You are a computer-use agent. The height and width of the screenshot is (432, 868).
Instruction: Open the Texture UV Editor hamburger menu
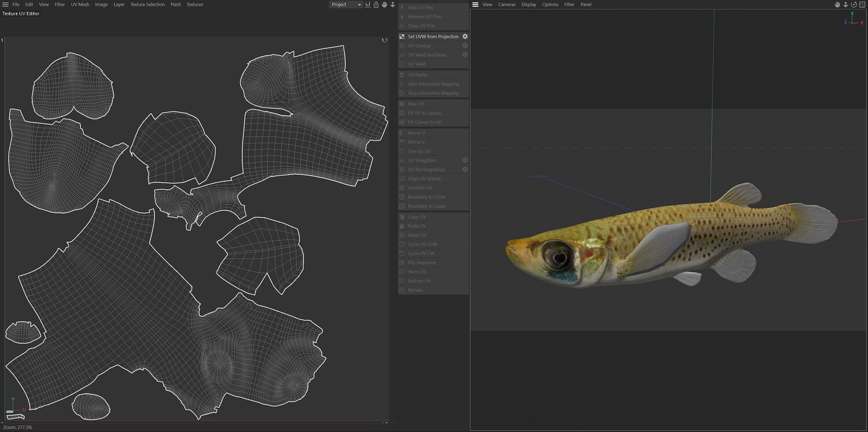[5, 5]
